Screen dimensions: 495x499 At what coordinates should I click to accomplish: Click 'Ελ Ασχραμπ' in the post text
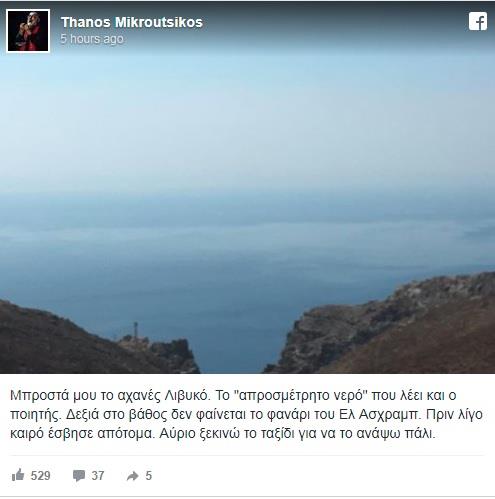(x=378, y=415)
